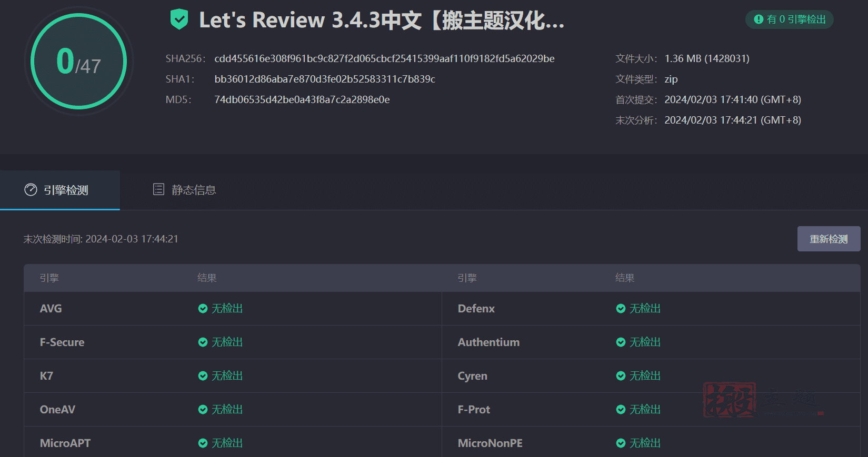Click '无检出' result text for OneAV
This screenshot has width=868, height=457.
click(227, 410)
